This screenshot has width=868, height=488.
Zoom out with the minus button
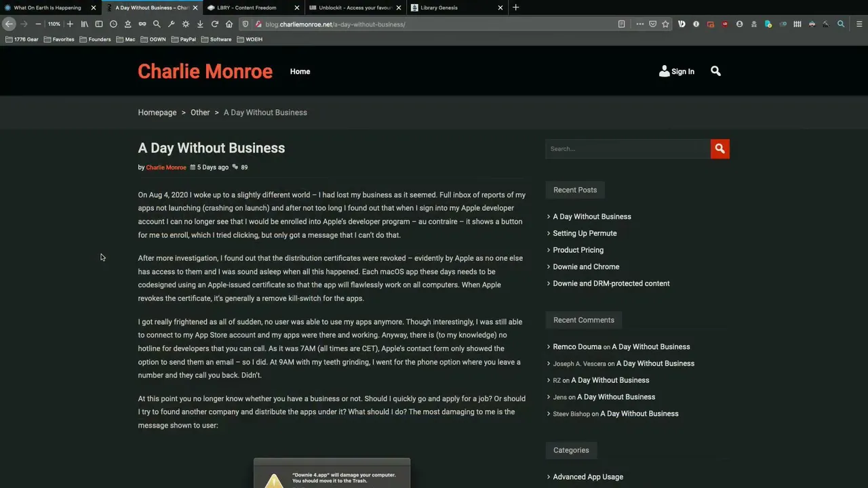pos(38,24)
